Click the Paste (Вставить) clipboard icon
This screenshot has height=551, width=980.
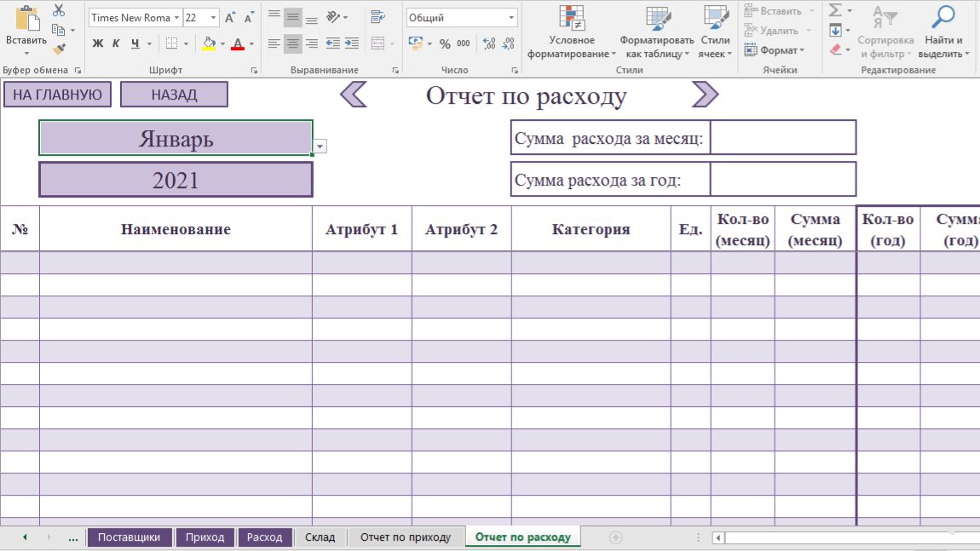pyautogui.click(x=26, y=19)
